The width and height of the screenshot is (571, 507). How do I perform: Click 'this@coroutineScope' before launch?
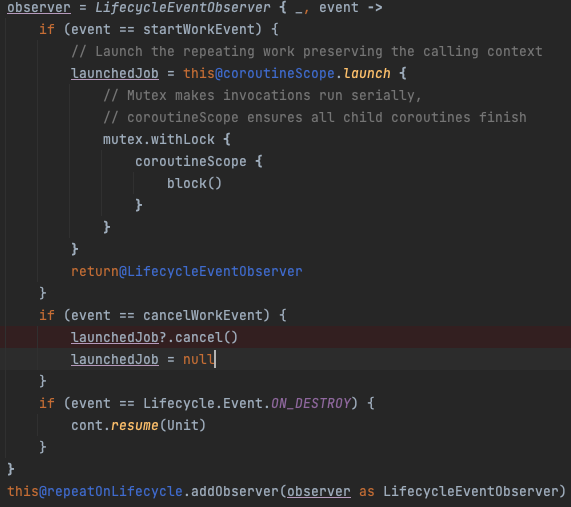click(x=259, y=74)
